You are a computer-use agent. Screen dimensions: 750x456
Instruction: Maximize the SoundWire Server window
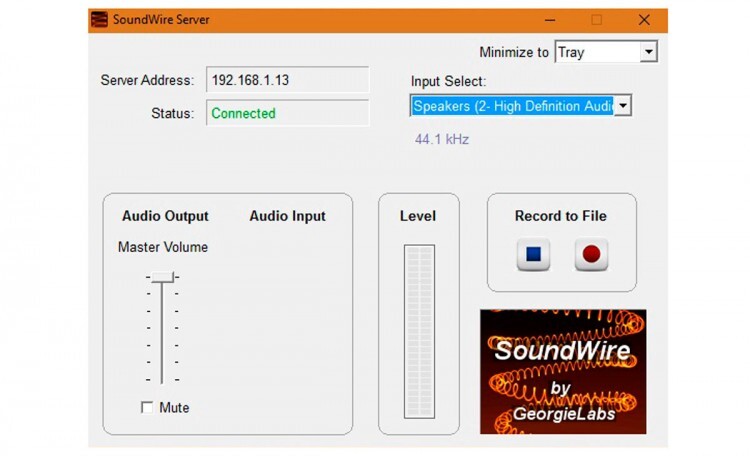(x=597, y=20)
